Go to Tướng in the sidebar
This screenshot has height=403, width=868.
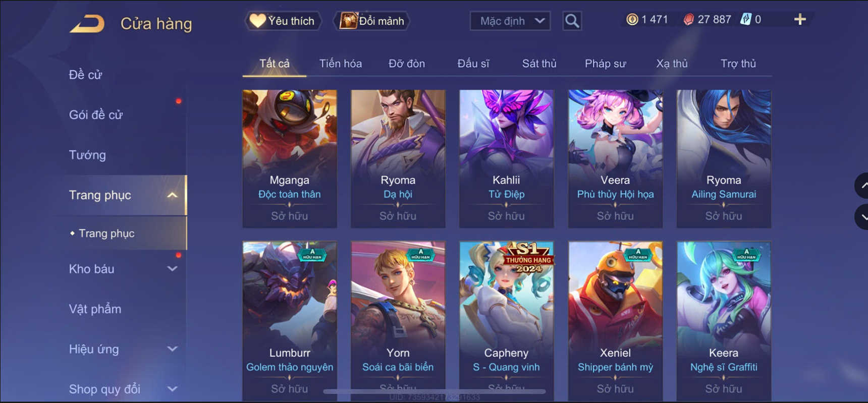click(x=87, y=155)
